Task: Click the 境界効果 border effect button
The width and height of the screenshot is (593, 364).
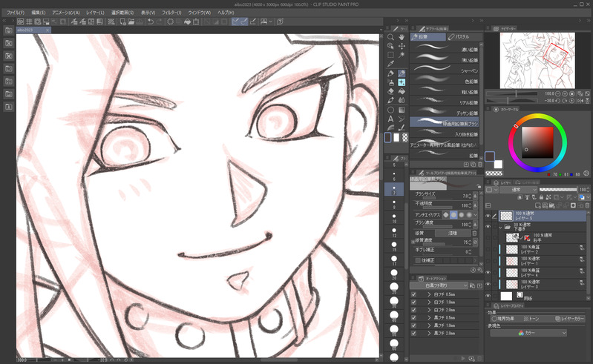Action: click(502, 319)
